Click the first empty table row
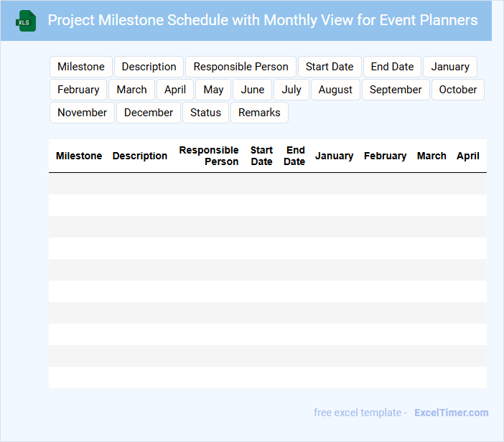504x442 pixels. click(x=267, y=184)
